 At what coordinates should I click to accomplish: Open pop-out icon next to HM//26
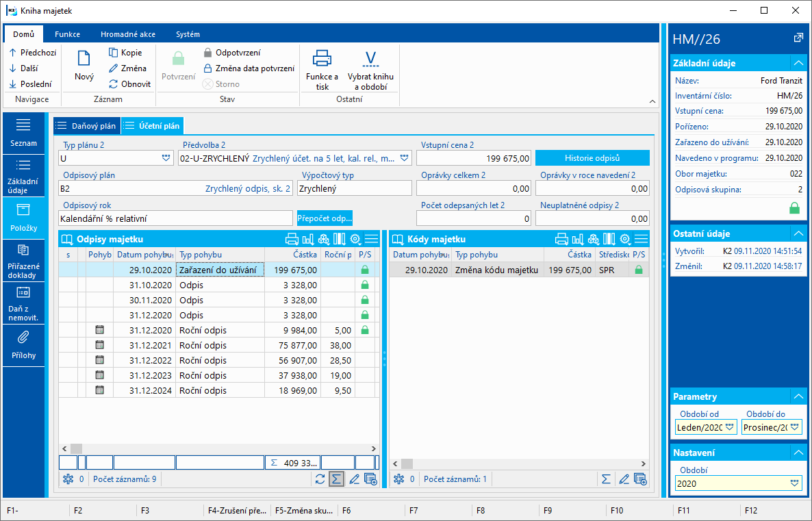coord(798,38)
